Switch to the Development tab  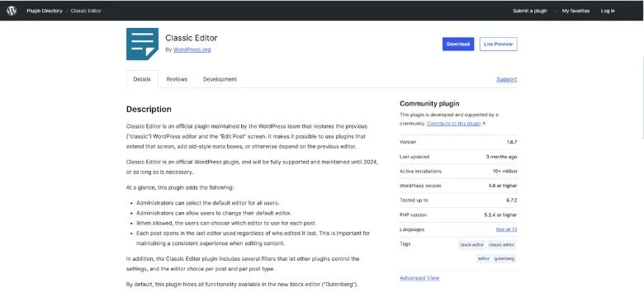pos(220,79)
